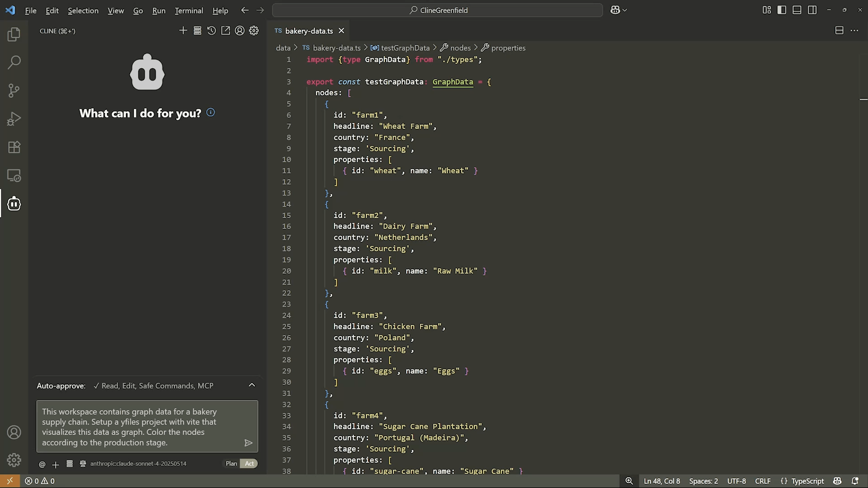Open a new Cline task with the plus icon
Image resolution: width=868 pixels, height=488 pixels.
coord(183,31)
